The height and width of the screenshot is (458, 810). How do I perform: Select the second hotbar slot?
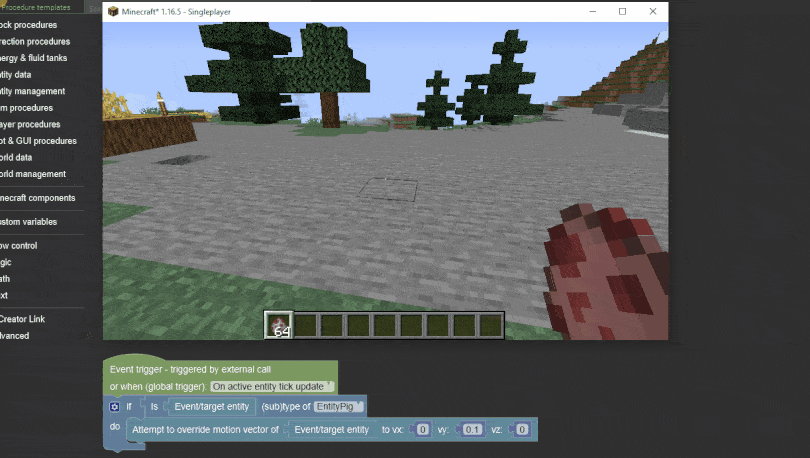click(305, 325)
